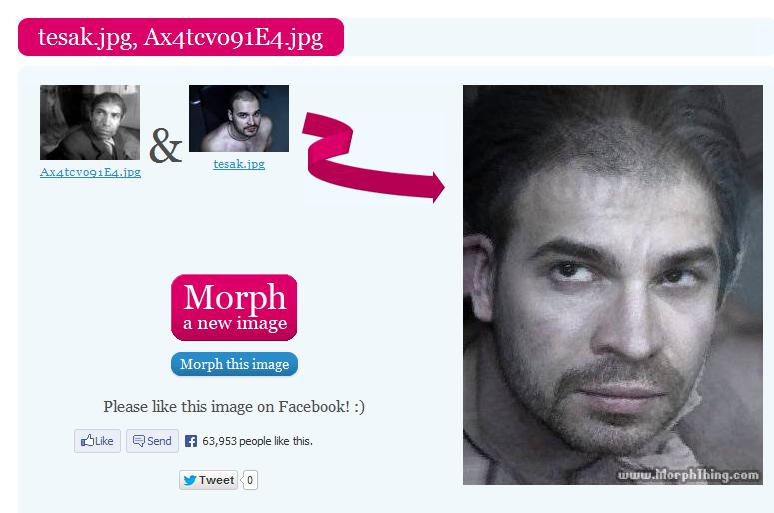
Task: Click the blue Morph this image button
Action: click(234, 364)
